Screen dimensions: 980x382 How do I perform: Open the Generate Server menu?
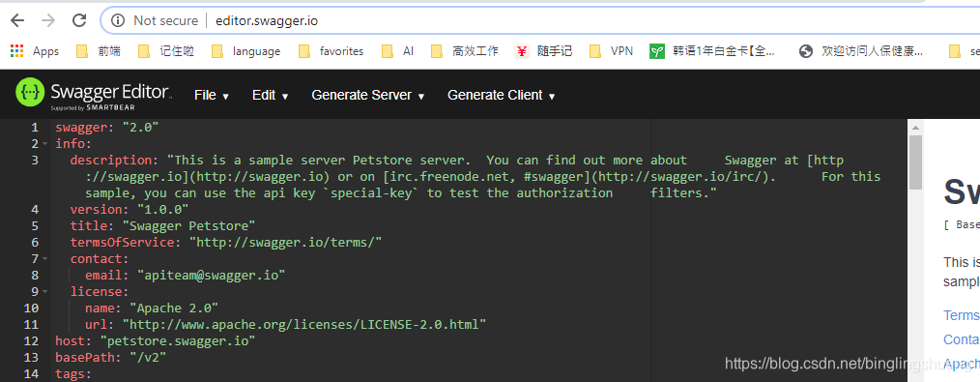[x=368, y=95]
